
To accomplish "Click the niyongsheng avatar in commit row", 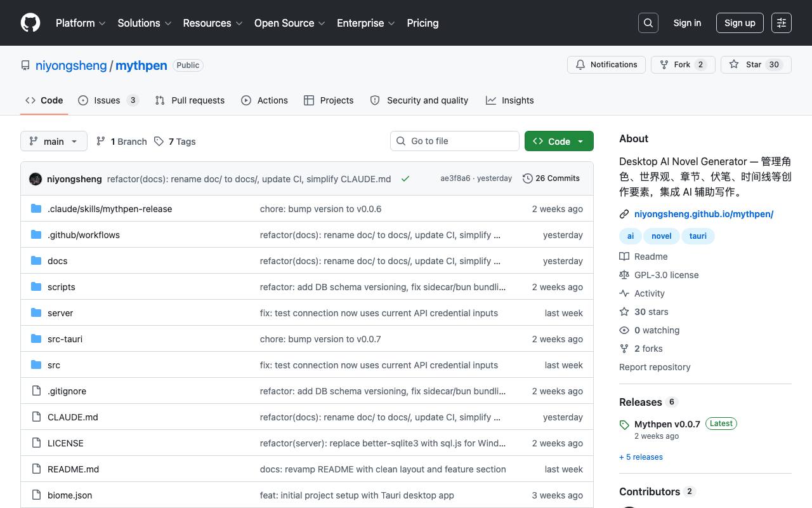I will (36, 179).
